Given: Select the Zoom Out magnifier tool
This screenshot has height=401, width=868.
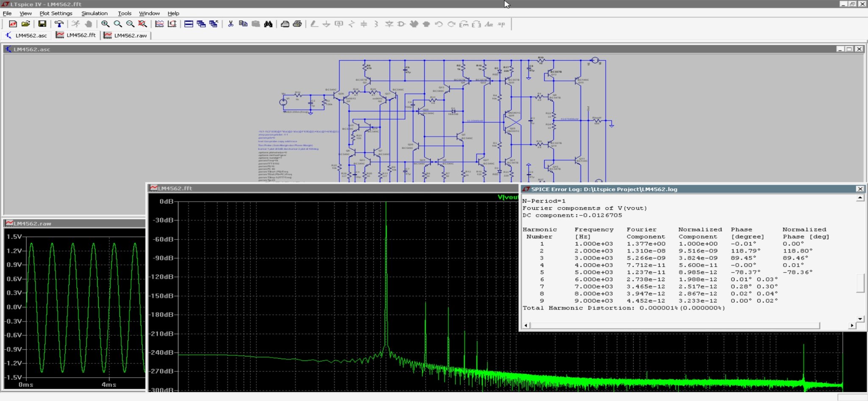Looking at the screenshot, I should [x=130, y=24].
